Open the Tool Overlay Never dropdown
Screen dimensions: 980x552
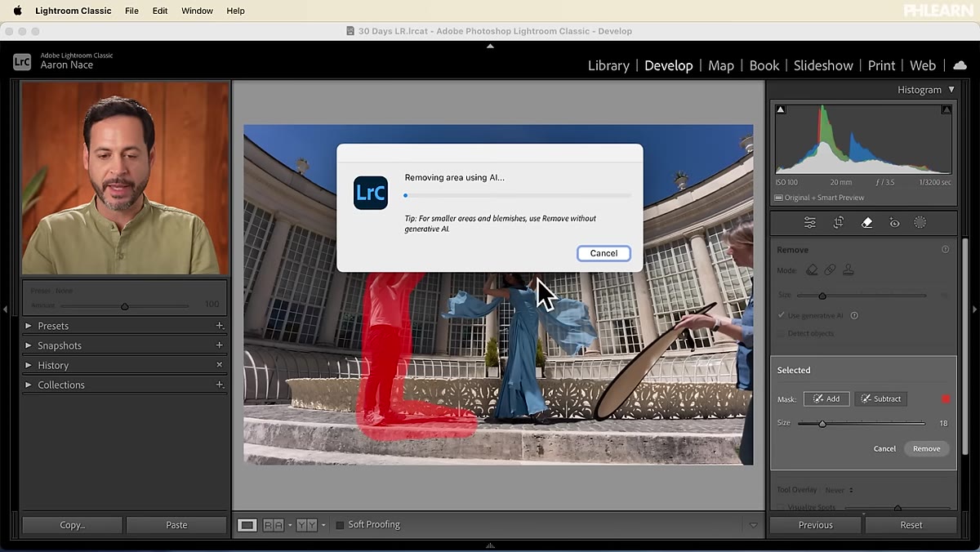tap(839, 490)
